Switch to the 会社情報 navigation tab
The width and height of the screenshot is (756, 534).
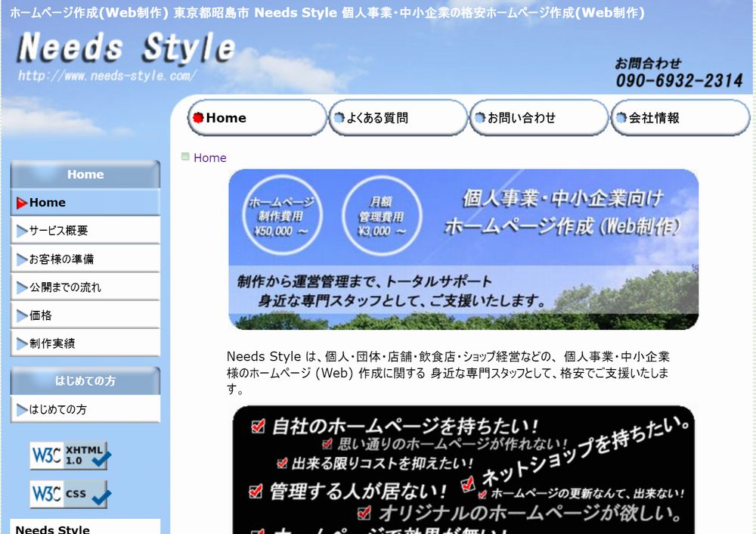pyautogui.click(x=679, y=118)
